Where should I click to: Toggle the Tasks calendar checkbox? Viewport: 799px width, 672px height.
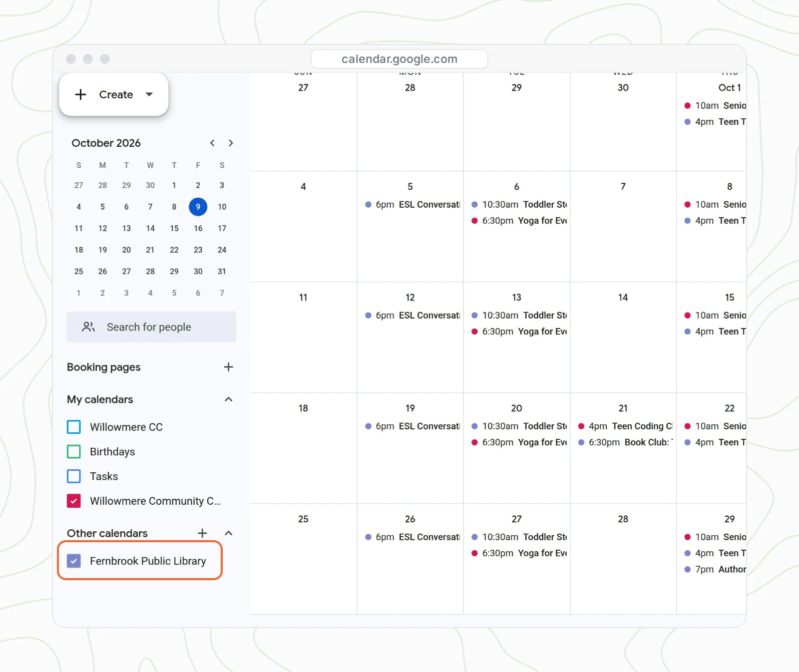[x=74, y=476]
